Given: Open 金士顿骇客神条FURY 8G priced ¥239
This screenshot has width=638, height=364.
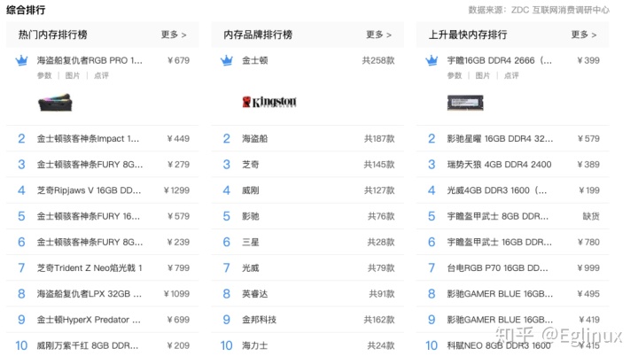Looking at the screenshot, I should pos(89,243).
